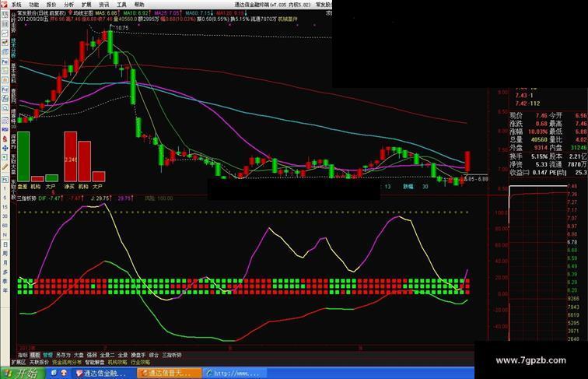Image resolution: width=588 pixels, height=379 pixels.
Task: Select the 1-minute period button
Action: pyautogui.click(x=5, y=188)
